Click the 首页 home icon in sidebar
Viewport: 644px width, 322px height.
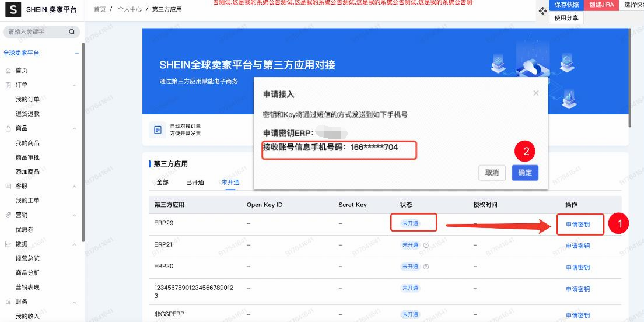tap(8, 71)
